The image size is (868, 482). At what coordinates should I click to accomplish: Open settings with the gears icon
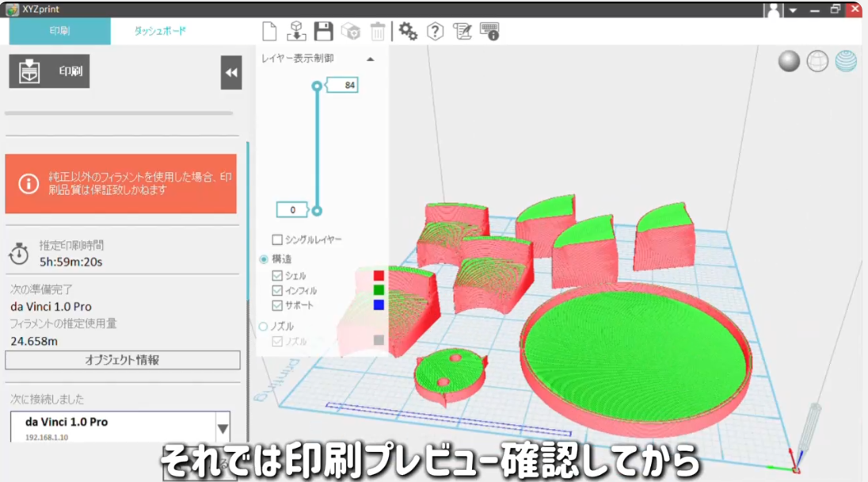[408, 32]
